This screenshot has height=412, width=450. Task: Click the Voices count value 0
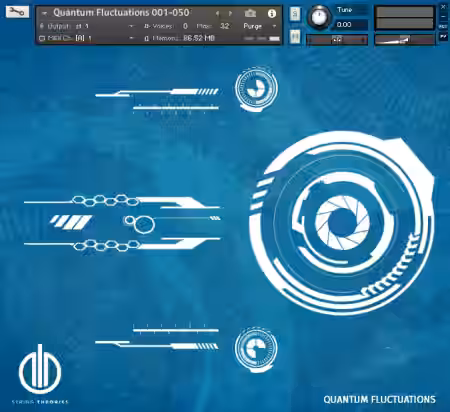[185, 26]
